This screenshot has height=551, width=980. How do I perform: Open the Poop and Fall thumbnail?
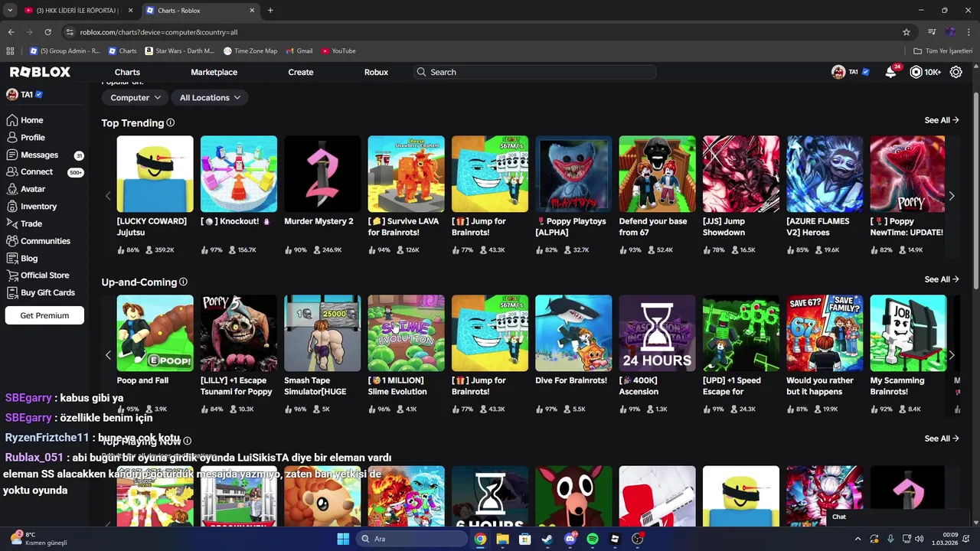click(155, 333)
